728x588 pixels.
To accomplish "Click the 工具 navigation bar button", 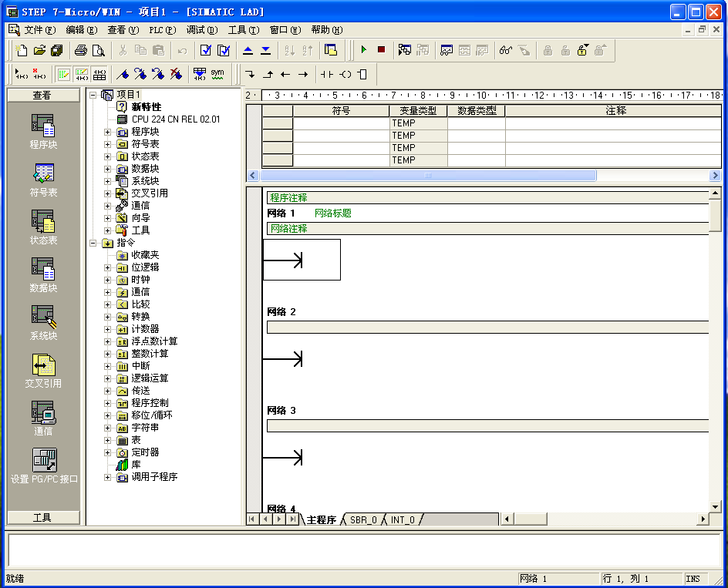I will [43, 517].
